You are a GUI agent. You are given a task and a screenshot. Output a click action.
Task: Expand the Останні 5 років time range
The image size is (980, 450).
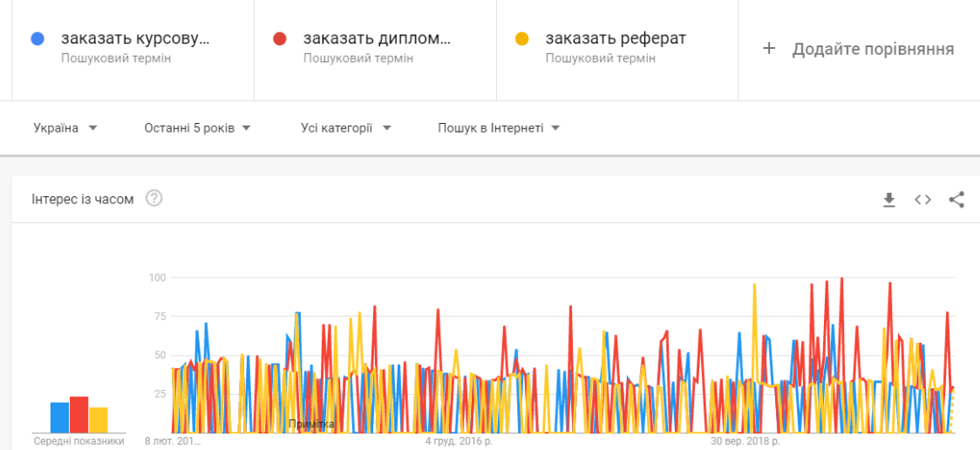click(x=198, y=128)
